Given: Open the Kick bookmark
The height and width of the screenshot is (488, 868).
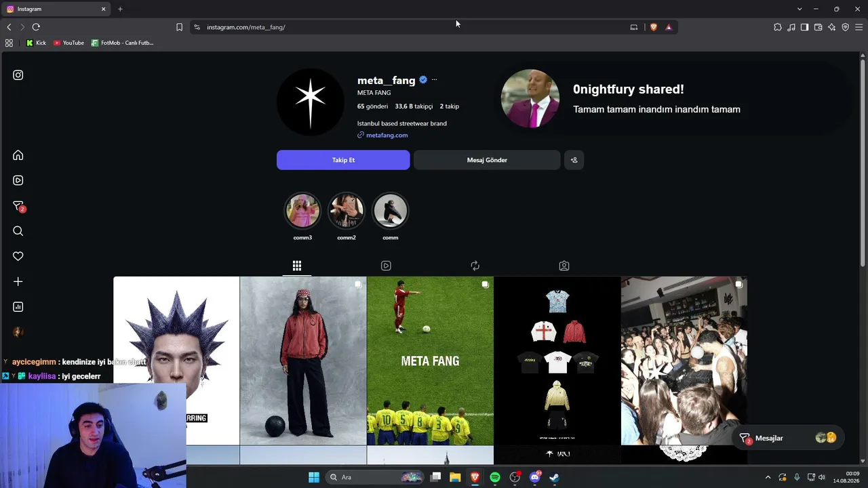Looking at the screenshot, I should pyautogui.click(x=36, y=43).
